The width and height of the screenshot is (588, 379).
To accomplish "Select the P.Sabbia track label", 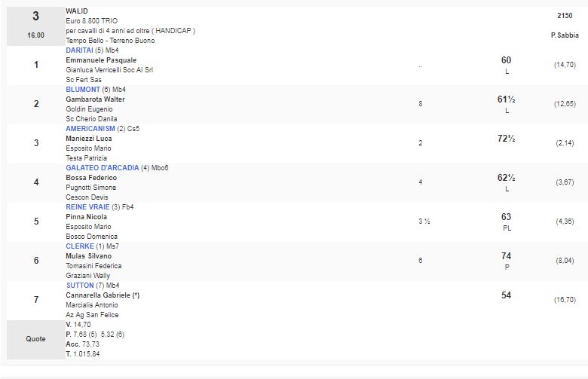I will tap(565, 35).
